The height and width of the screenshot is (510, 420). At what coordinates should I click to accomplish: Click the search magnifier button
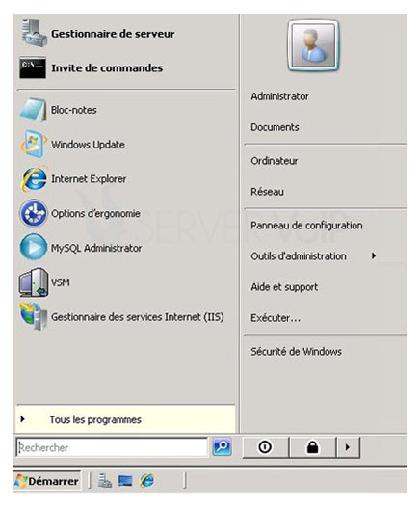pyautogui.click(x=222, y=446)
